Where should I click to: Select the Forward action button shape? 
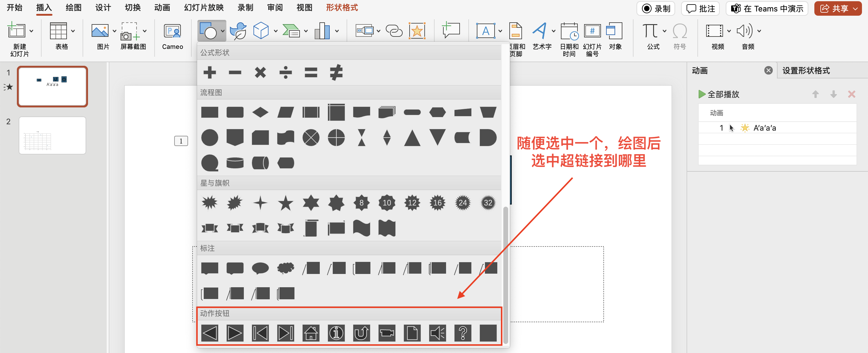pyautogui.click(x=235, y=333)
